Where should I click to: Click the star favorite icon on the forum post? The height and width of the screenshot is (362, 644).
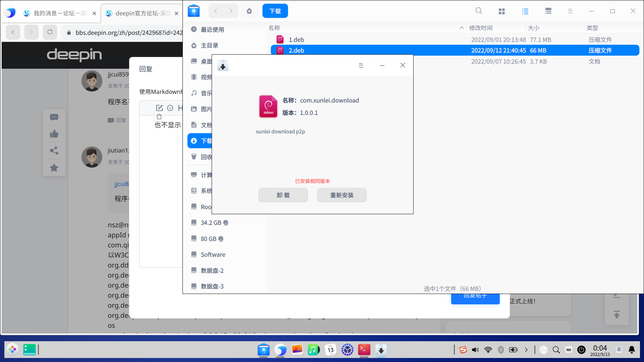[54, 168]
